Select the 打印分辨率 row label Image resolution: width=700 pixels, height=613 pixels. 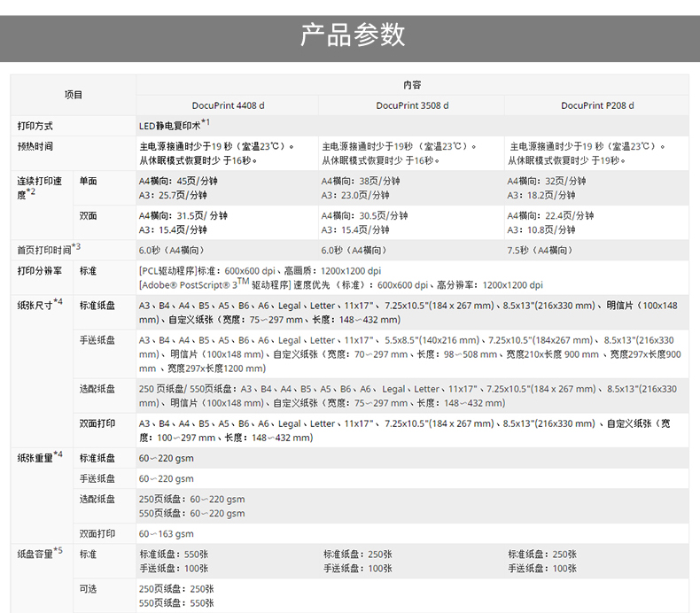[x=39, y=270]
